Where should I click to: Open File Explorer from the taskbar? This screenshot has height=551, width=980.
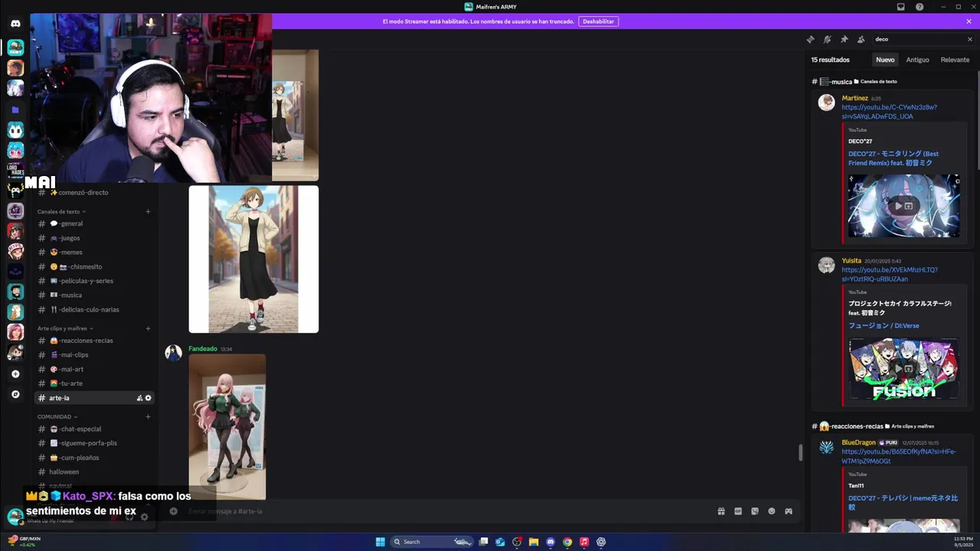[x=534, y=542]
